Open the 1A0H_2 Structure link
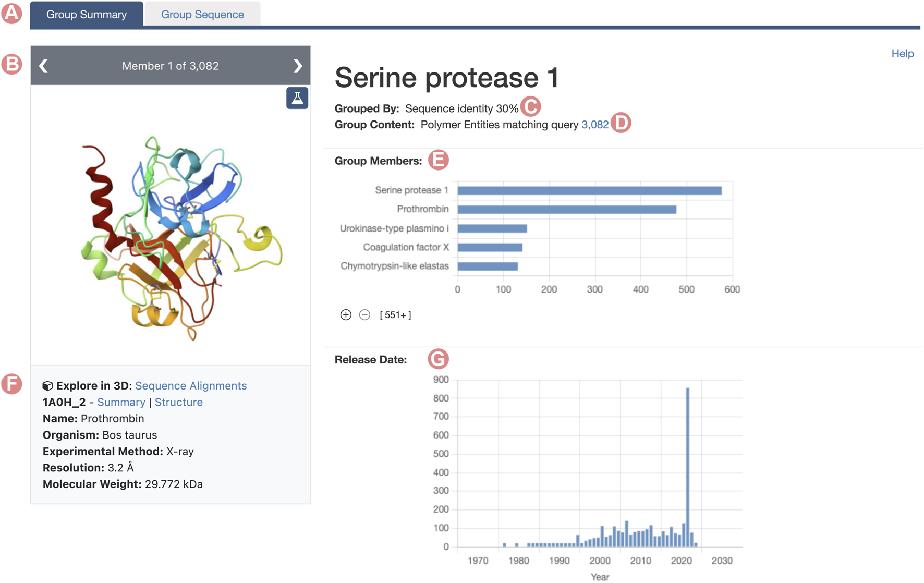 (178, 402)
